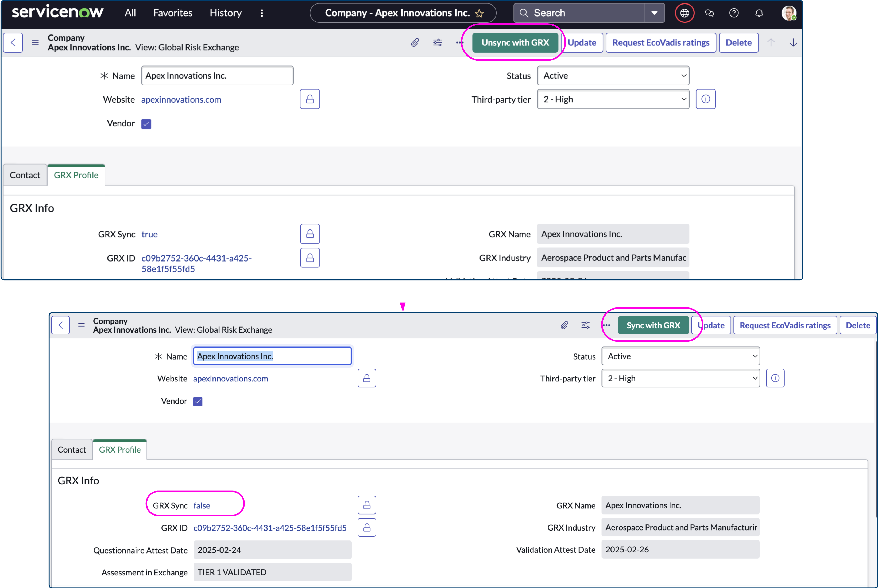
Task: Unlock the GRX ID field in bottom form
Action: (367, 527)
